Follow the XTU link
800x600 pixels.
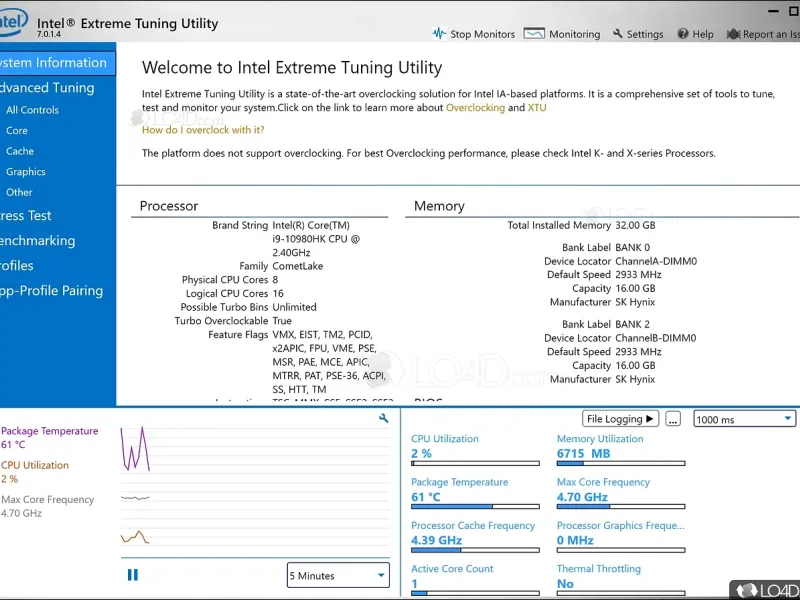[537, 108]
